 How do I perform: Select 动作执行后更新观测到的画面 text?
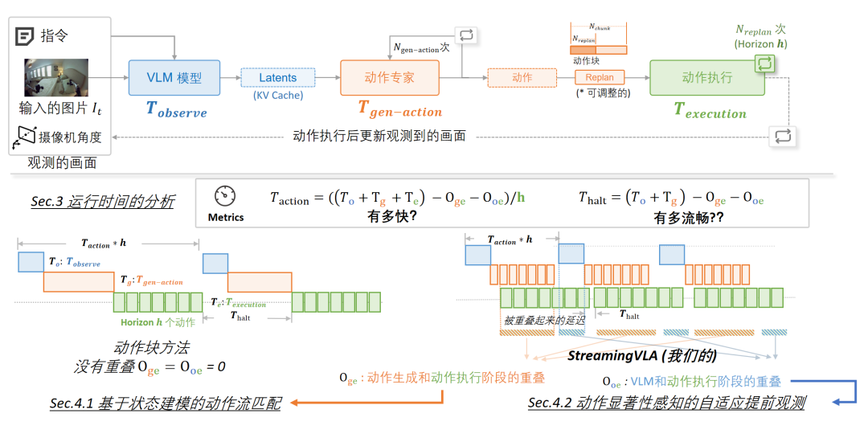click(379, 136)
